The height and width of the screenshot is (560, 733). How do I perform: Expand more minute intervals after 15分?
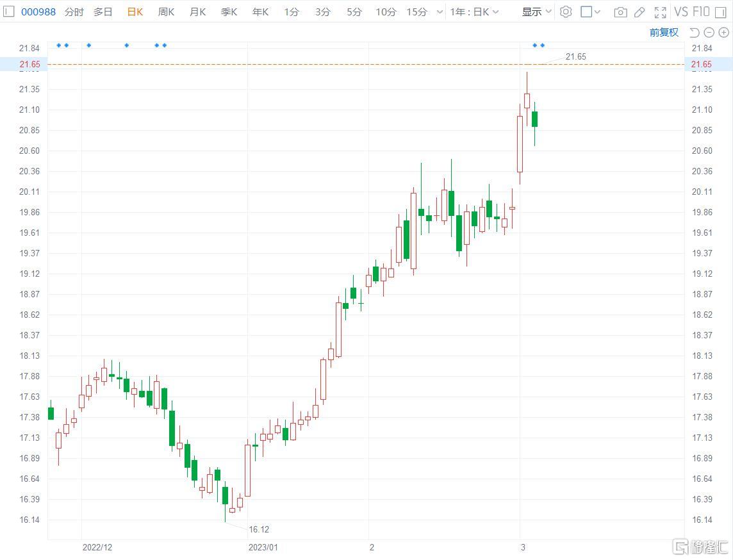tap(440, 12)
